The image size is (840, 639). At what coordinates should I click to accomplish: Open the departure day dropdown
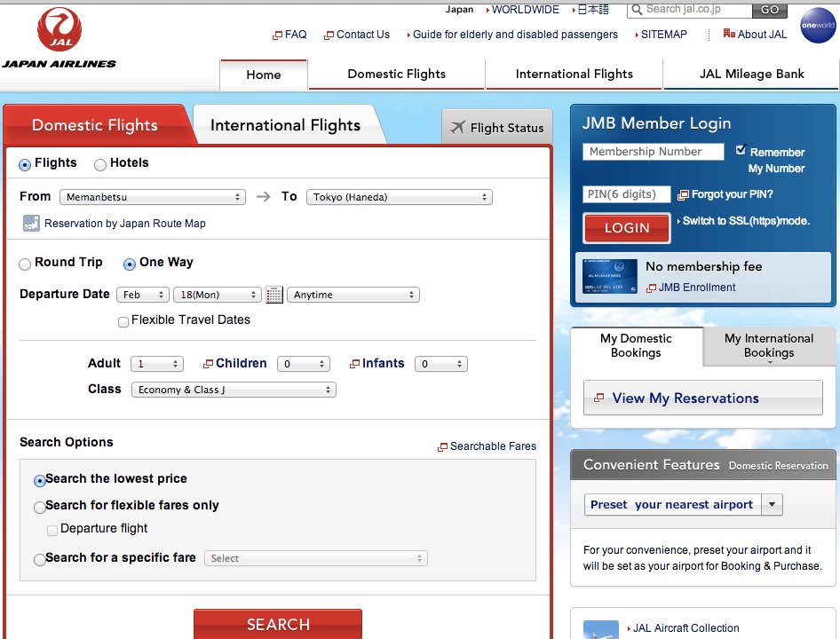coord(217,295)
